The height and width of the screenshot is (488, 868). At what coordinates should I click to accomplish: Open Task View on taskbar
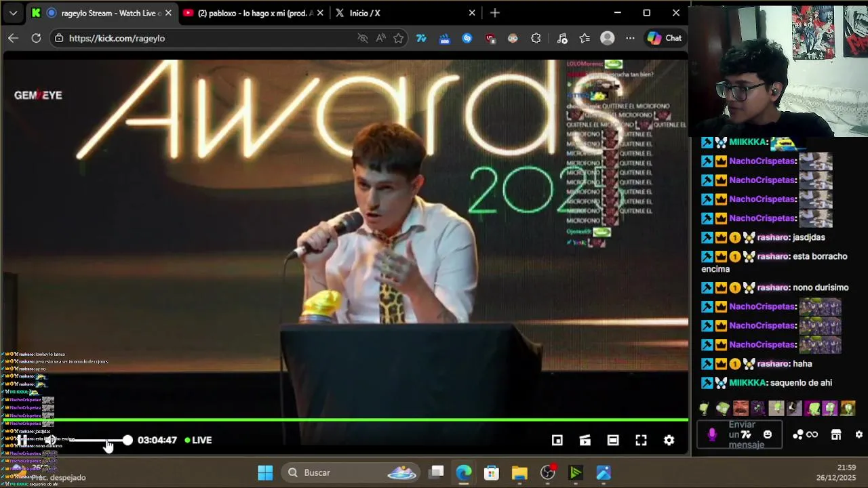point(436,472)
